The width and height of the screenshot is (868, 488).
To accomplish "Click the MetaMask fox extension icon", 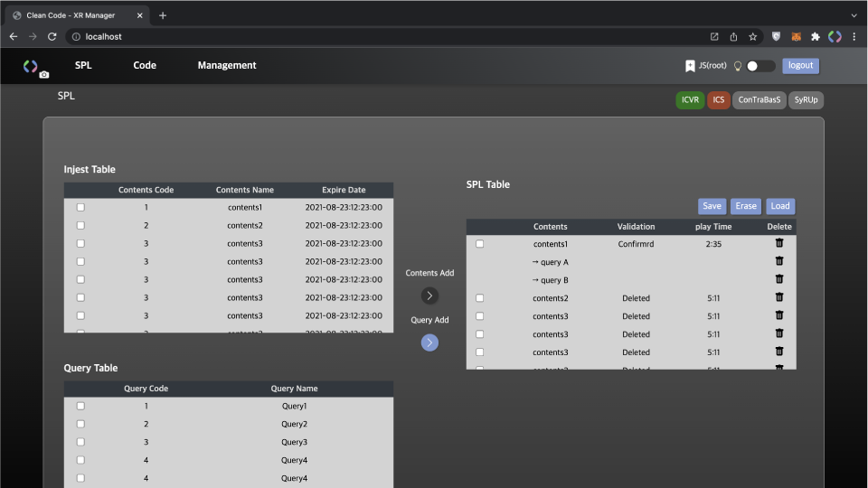I will [796, 37].
